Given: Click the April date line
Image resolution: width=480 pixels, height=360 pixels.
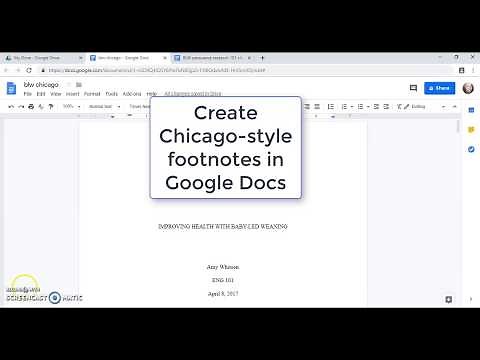Looking at the screenshot, I should coord(223,294).
